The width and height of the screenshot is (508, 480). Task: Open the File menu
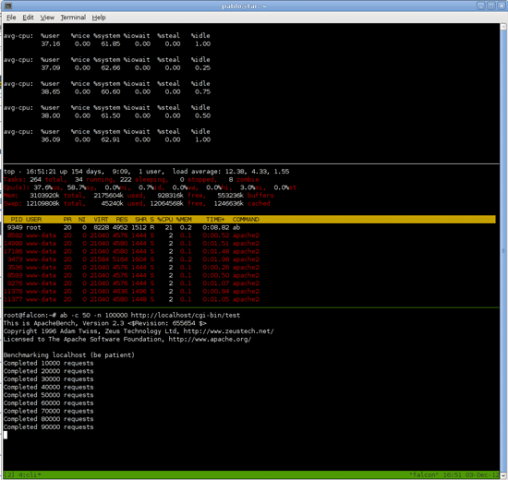11,17
